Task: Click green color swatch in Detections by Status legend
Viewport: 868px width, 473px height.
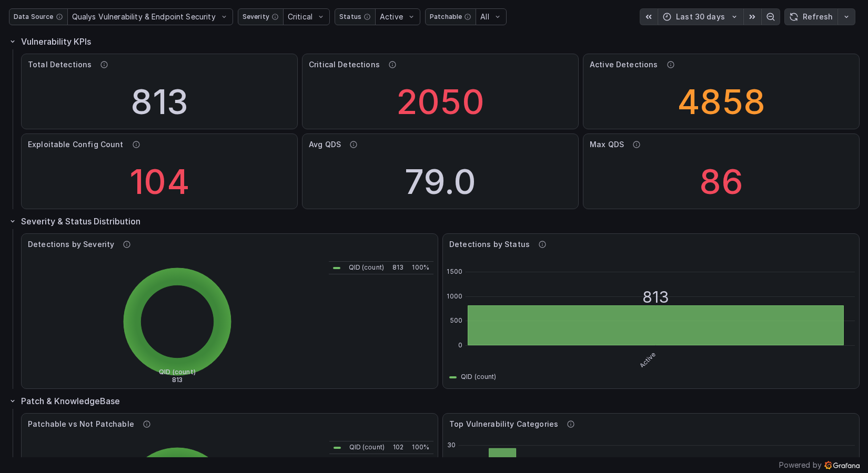Action: (x=453, y=377)
